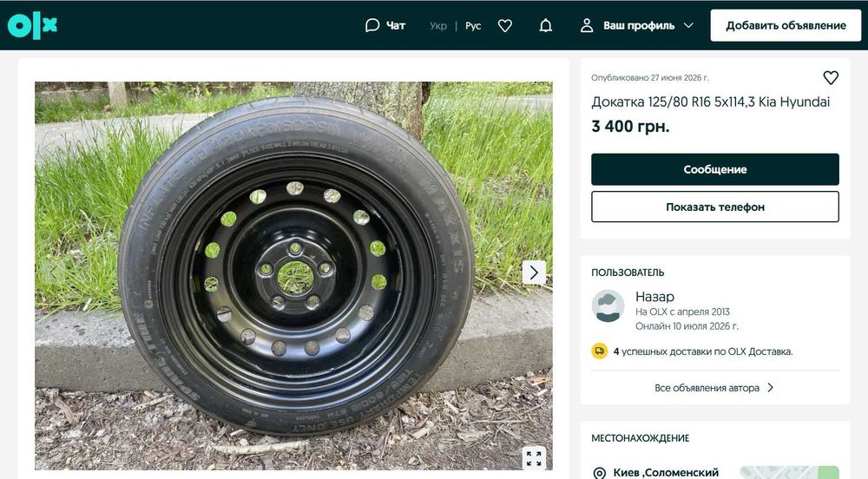This screenshot has height=479, width=868.
Task: Add this listing to favorites with heart
Action: coord(831,78)
